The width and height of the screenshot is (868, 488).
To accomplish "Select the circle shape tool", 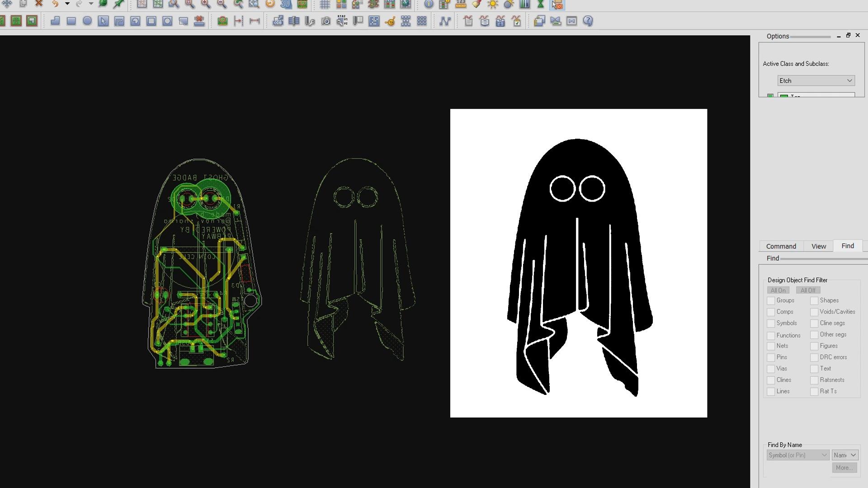I will click(87, 21).
